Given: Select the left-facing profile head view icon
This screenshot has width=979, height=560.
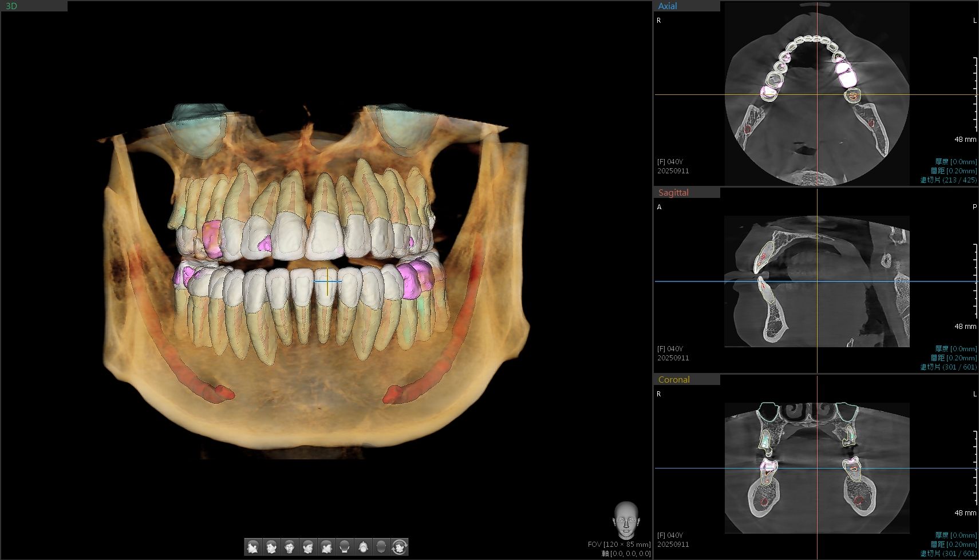Looking at the screenshot, I should coord(253,547).
